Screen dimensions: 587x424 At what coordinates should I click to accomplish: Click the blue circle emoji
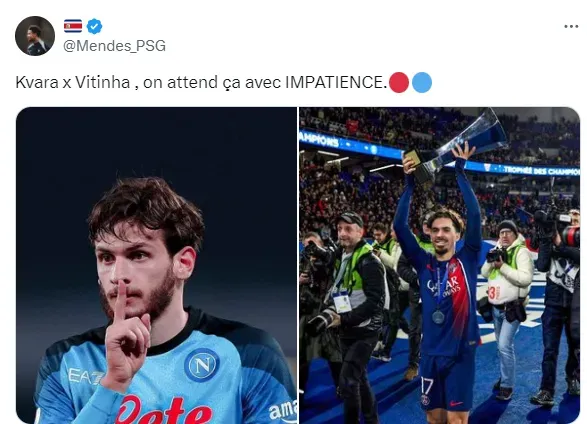[x=422, y=83]
